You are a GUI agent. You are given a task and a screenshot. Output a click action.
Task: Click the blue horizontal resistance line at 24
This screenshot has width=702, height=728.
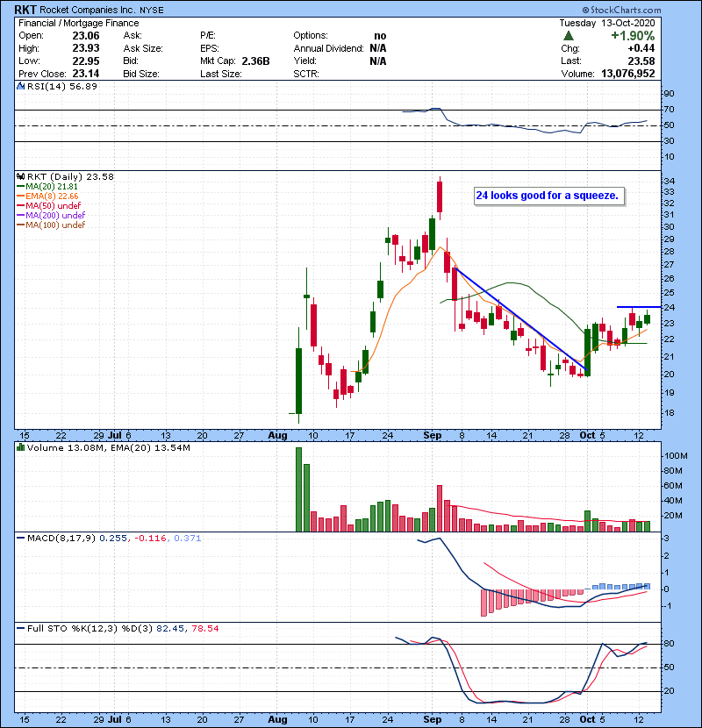pyautogui.click(x=638, y=307)
